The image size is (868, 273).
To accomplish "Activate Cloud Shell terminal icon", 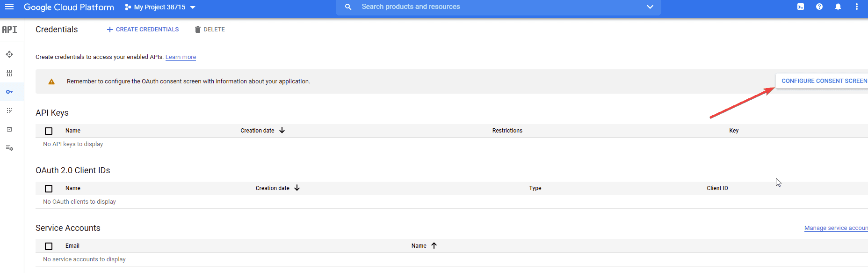I will [801, 7].
